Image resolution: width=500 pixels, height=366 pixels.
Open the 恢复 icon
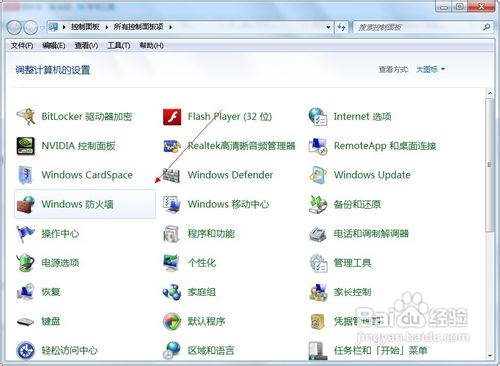pos(26,292)
